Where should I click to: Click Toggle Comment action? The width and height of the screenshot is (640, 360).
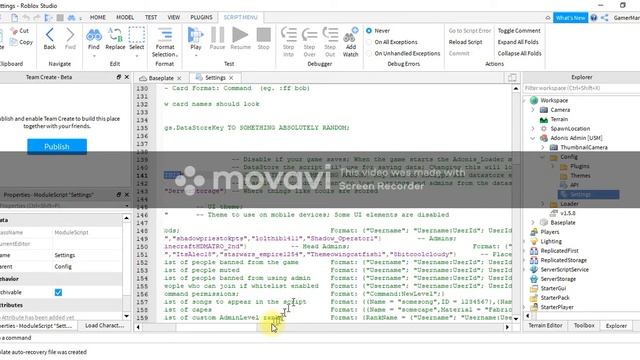pos(519,31)
